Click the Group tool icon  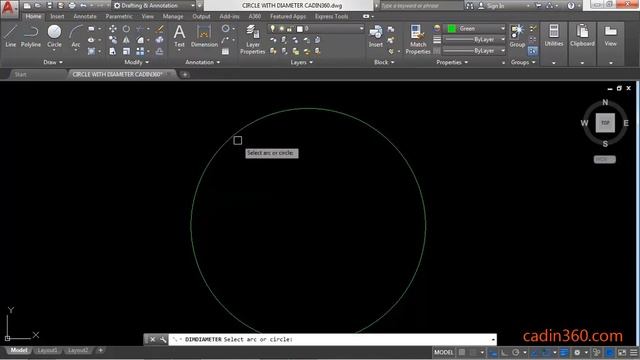517,36
